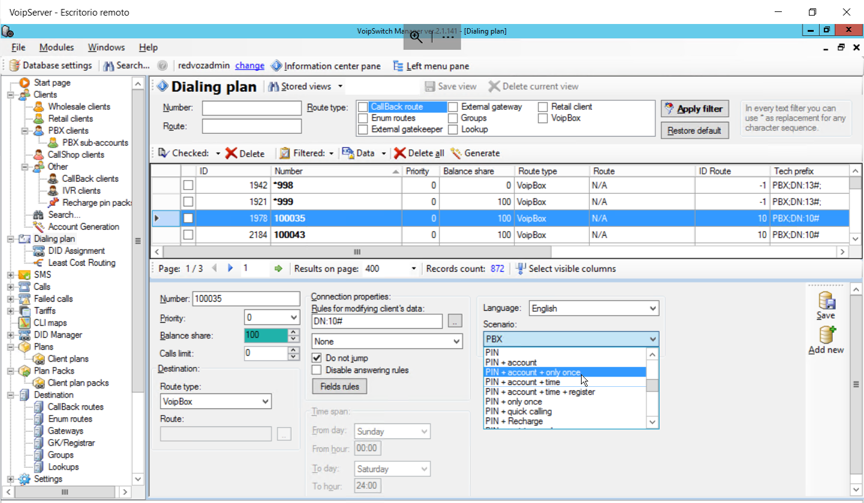Click the Data export icon
Viewport: 864px width, 503px height.
tap(348, 153)
